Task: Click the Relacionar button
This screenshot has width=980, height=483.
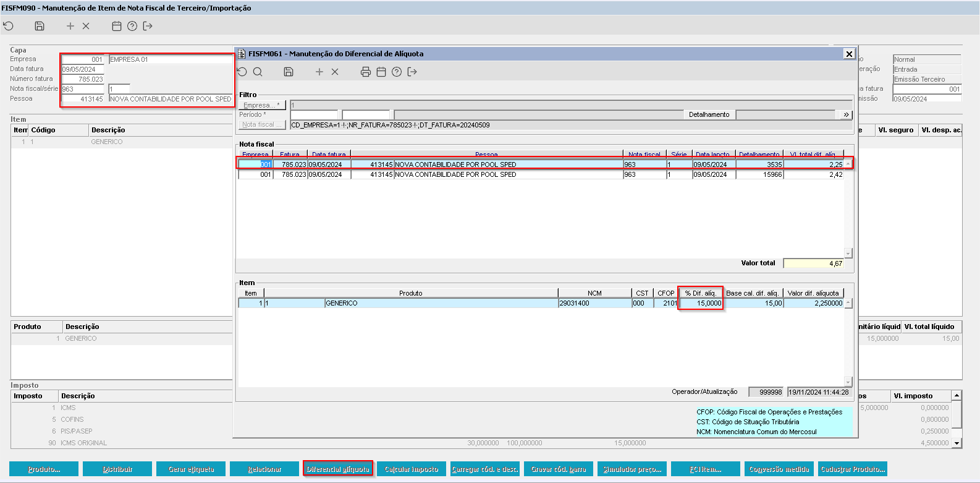Action: tap(264, 469)
